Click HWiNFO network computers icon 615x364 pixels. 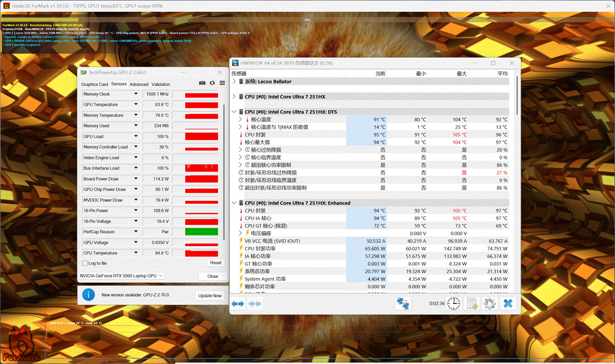click(x=403, y=303)
